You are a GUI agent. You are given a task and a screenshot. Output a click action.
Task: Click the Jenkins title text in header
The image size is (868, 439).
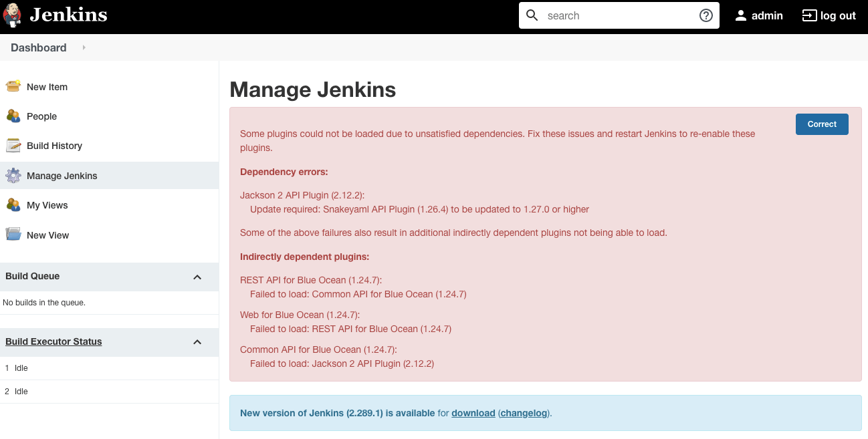click(68, 15)
